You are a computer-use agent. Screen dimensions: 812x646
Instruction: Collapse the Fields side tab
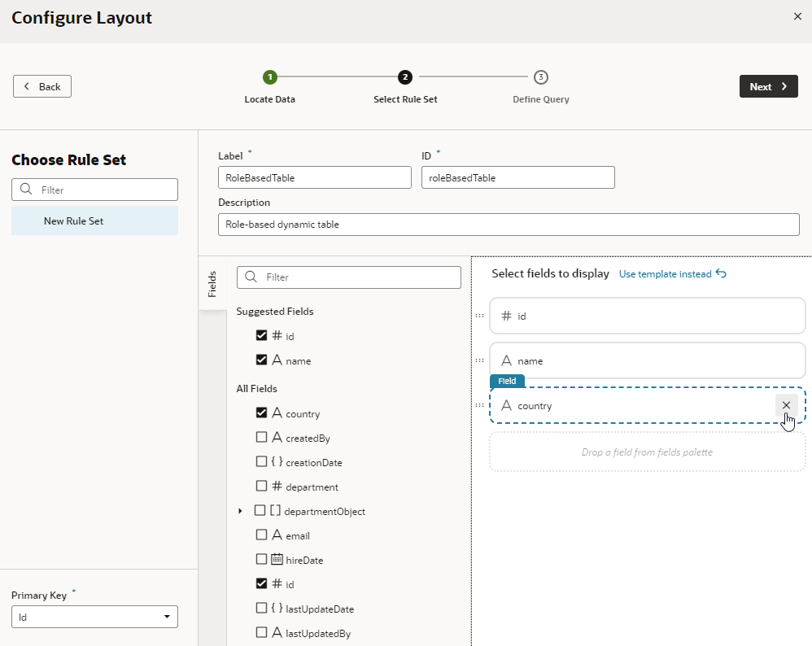(x=212, y=283)
